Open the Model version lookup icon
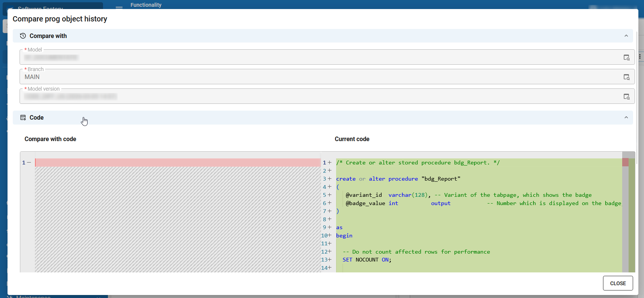The width and height of the screenshot is (644, 298). (626, 97)
